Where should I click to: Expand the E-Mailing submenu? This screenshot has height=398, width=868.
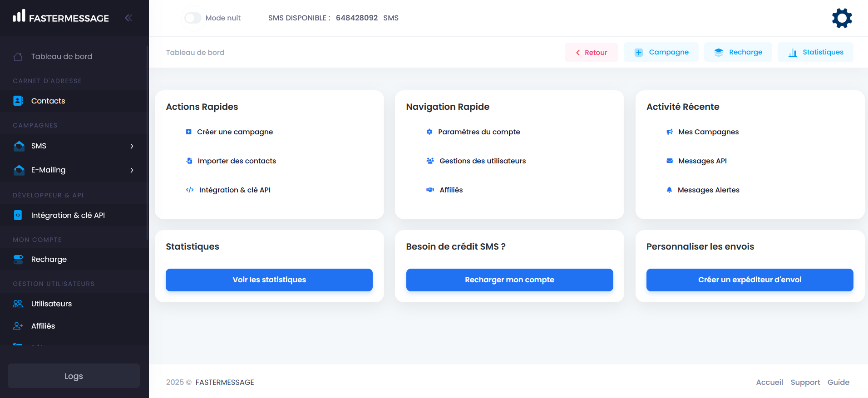click(x=132, y=170)
